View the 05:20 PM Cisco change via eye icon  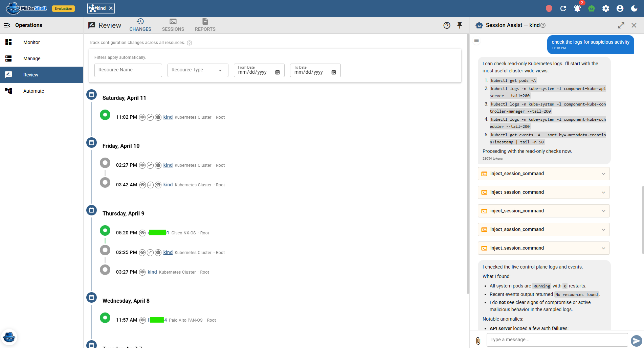click(x=142, y=233)
